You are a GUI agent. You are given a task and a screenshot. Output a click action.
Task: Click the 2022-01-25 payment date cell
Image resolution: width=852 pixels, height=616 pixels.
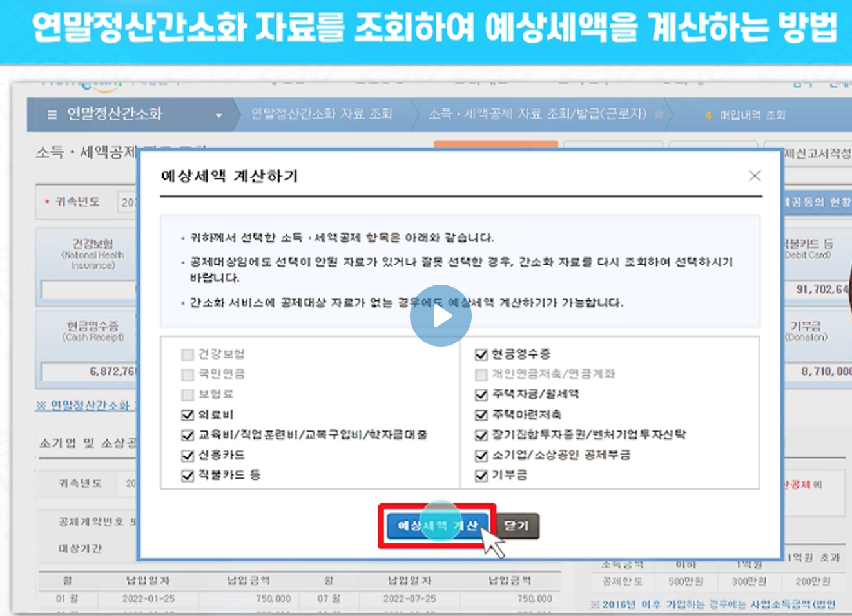tap(148, 599)
